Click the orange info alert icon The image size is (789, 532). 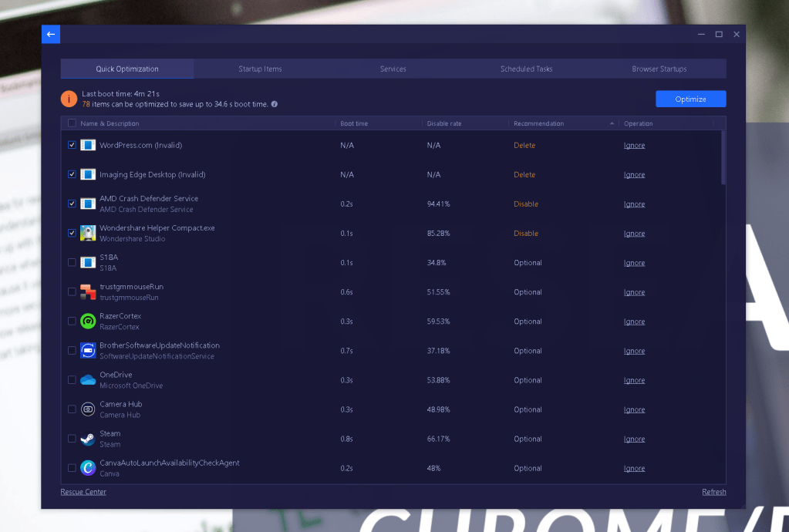[x=69, y=99]
